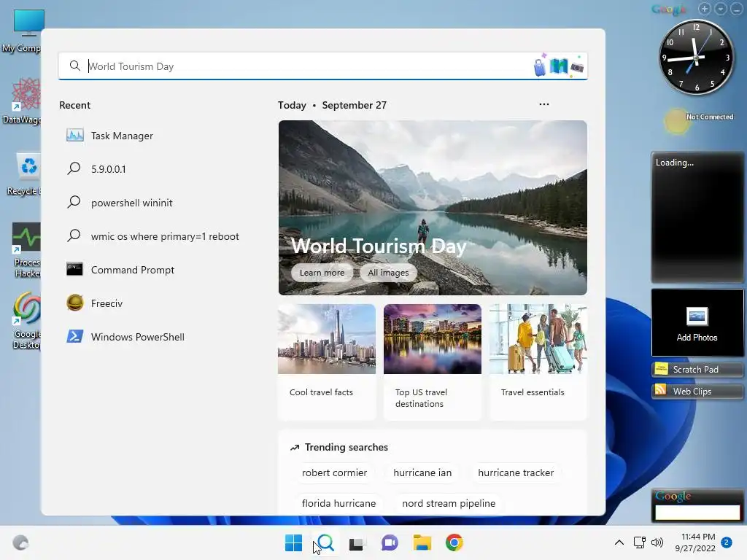Search trending topic nord stream pipeline
Screen dimensions: 747x560
pyautogui.click(x=449, y=503)
